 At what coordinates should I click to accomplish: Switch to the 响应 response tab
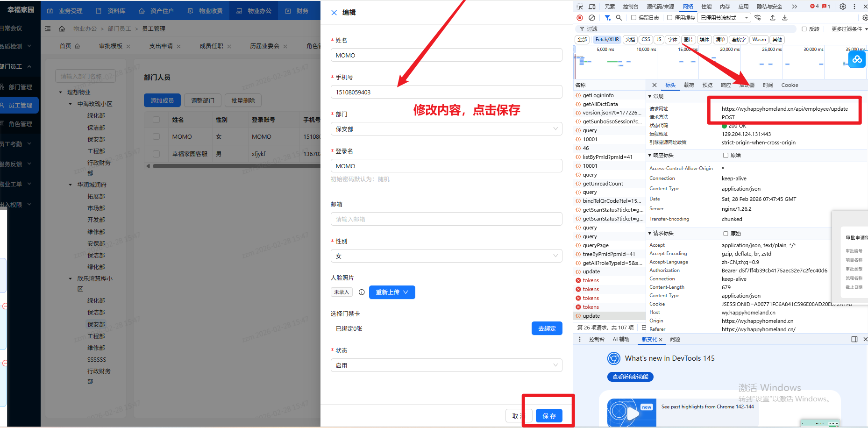(x=726, y=85)
